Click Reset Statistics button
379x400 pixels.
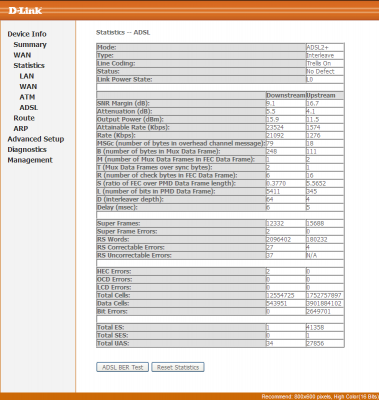pyautogui.click(x=178, y=367)
